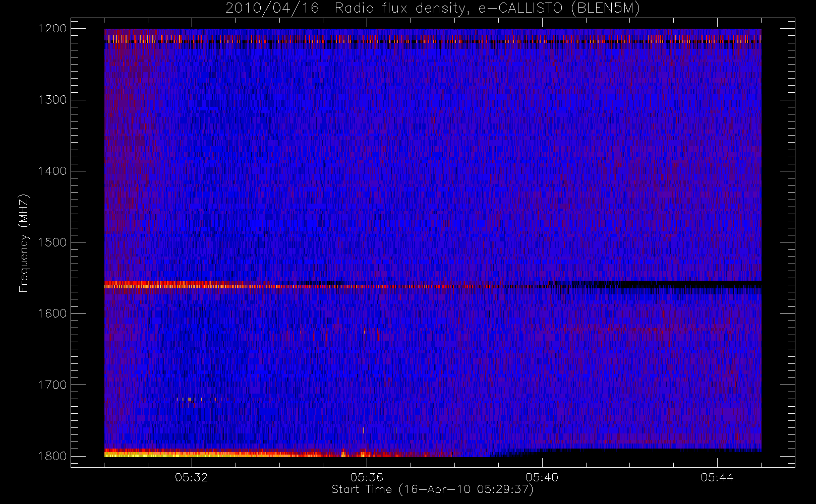Select the 1700 frequency tick label
816x504 pixels.
[52, 385]
